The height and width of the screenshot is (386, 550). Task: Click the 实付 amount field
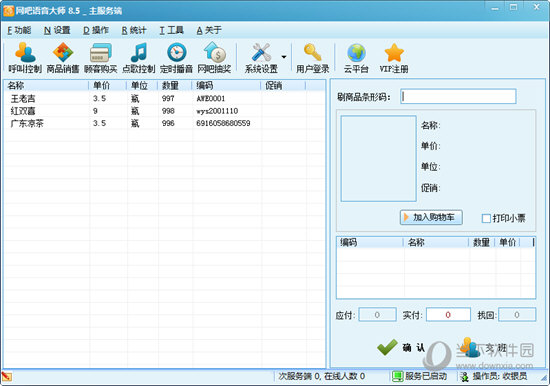[448, 315]
